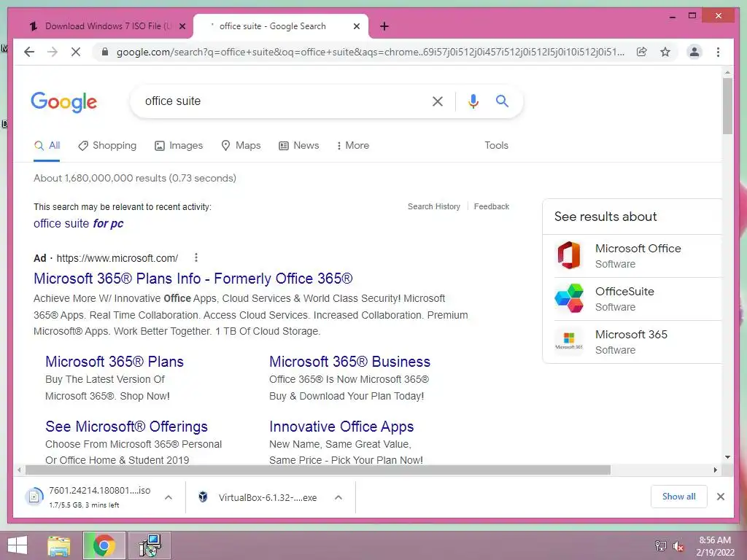This screenshot has height=560, width=747.
Task: Open search Tools options
Action: click(496, 145)
